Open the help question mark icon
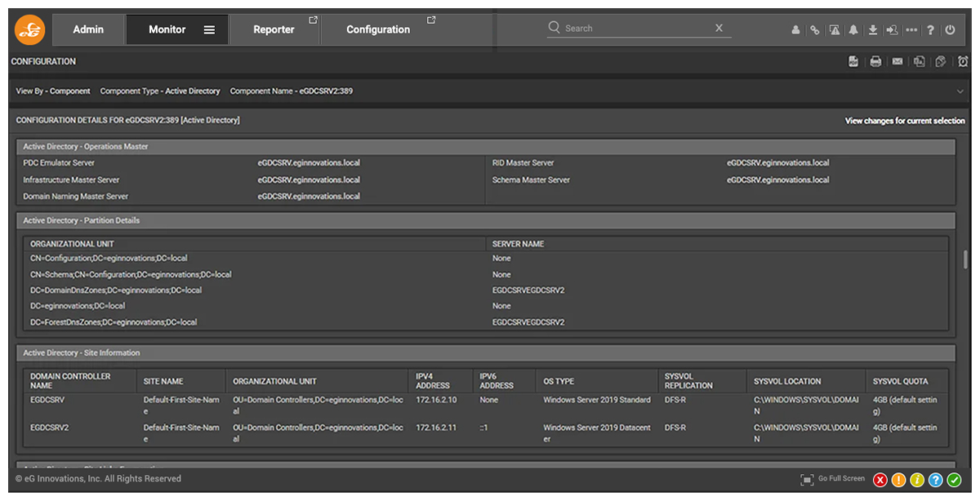This screenshot has height=501, width=980. 930,30
